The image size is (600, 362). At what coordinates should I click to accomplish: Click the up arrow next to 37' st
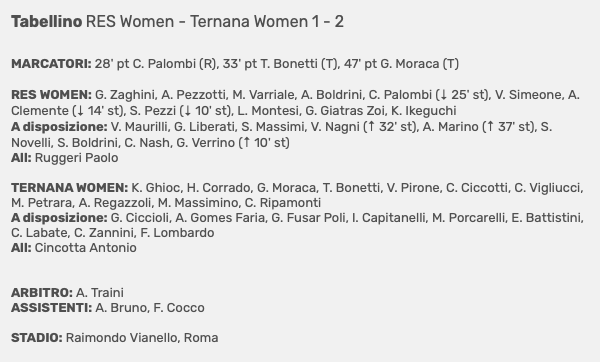[x=490, y=127]
